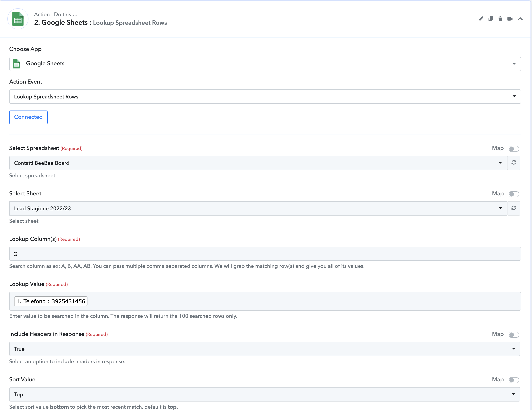Open the Include Headers True dropdown
The height and width of the screenshot is (410, 532).
(264, 349)
